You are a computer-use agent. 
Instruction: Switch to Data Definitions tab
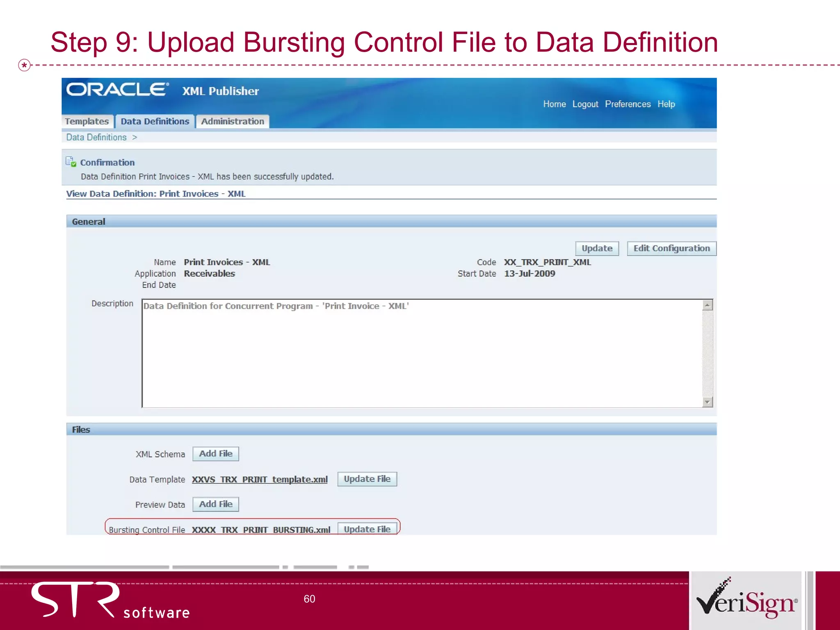[x=155, y=121]
